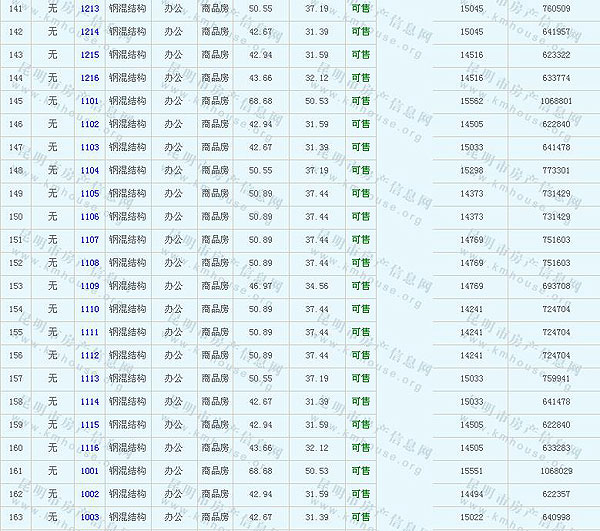Screen dimensions: 600x531
Task: Open room 1111 link
Action: 90,332
